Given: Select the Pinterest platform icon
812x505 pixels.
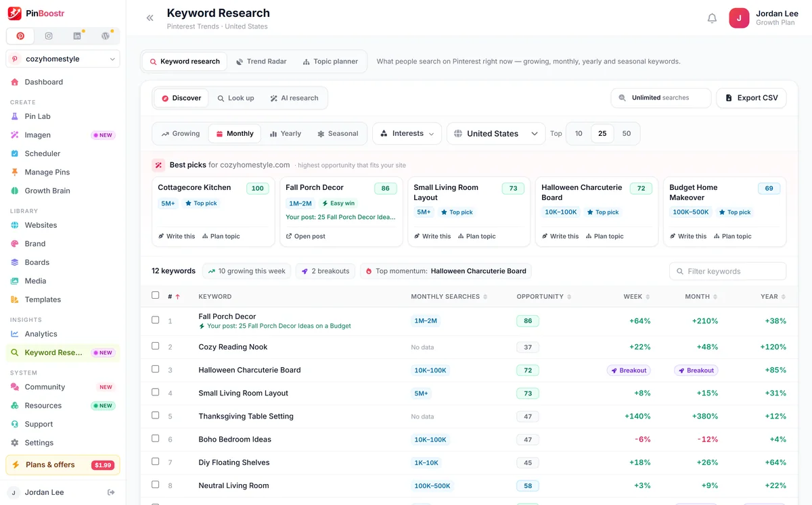Looking at the screenshot, I should (x=21, y=36).
